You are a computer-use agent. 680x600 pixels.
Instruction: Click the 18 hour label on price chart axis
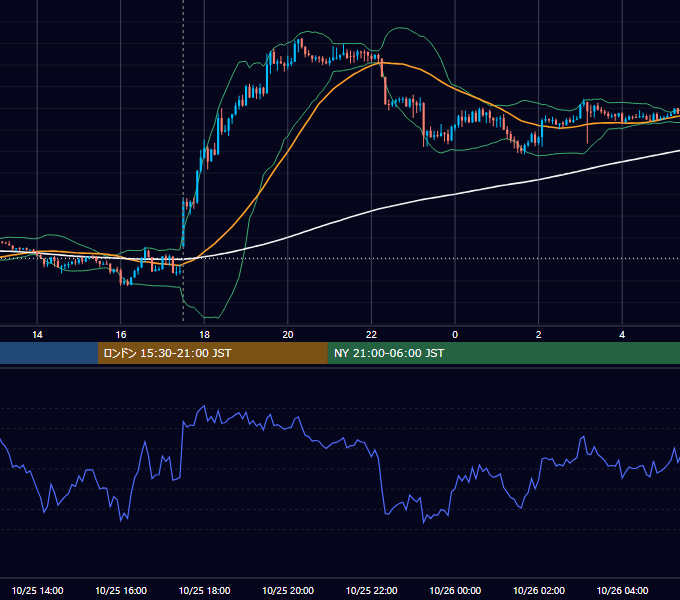pyautogui.click(x=204, y=335)
